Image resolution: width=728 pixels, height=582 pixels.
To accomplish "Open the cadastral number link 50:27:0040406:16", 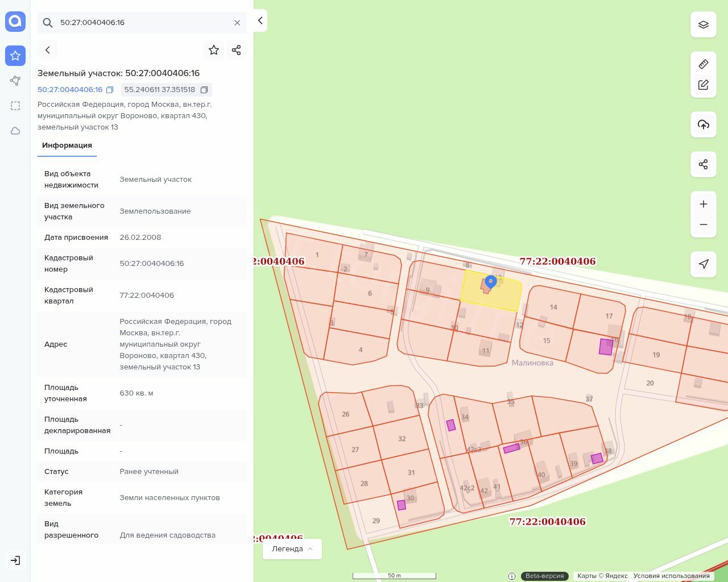I will pyautogui.click(x=70, y=90).
